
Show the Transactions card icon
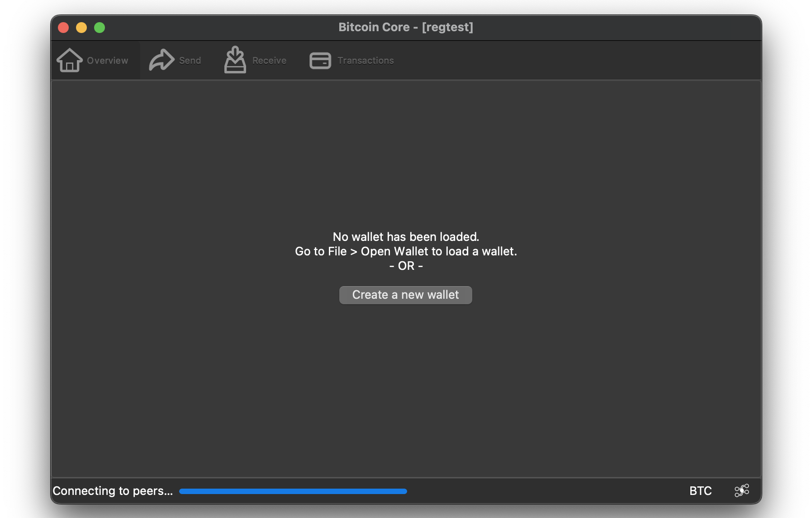320,61
